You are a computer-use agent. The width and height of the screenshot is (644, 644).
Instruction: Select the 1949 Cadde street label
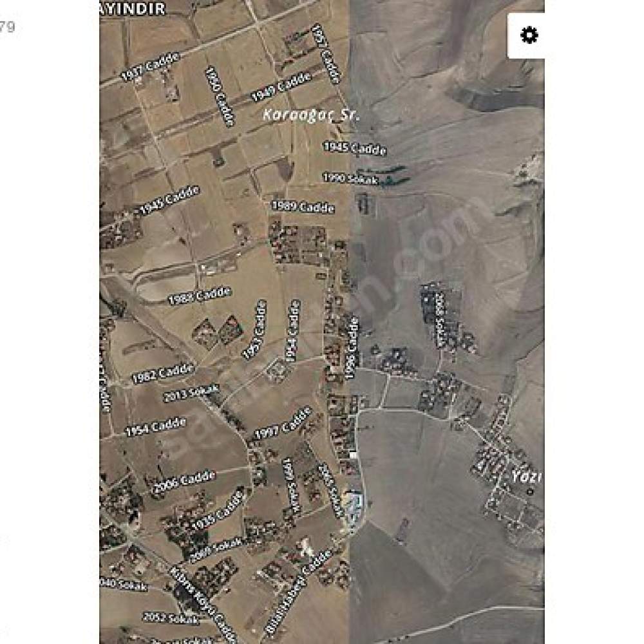pyautogui.click(x=281, y=87)
